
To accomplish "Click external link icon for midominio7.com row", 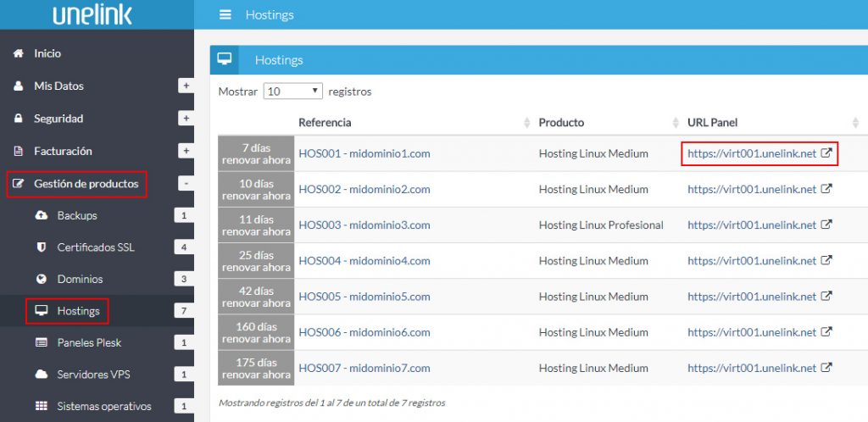I will coord(826,367).
